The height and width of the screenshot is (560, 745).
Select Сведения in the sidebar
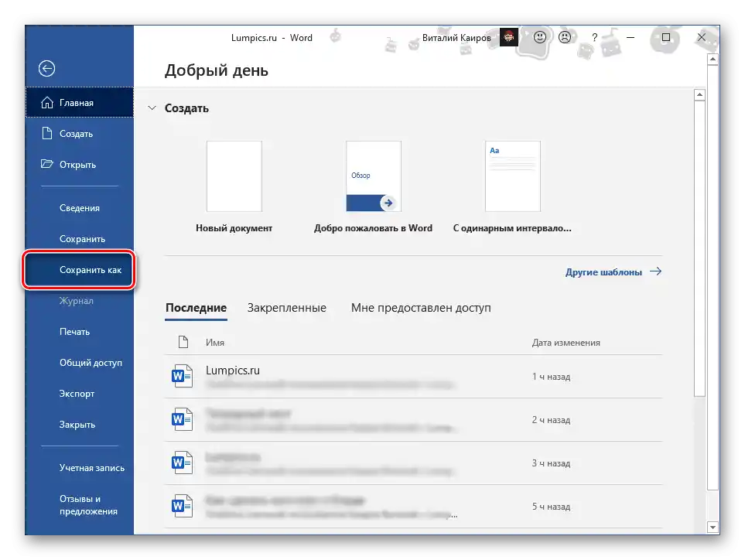(x=80, y=208)
